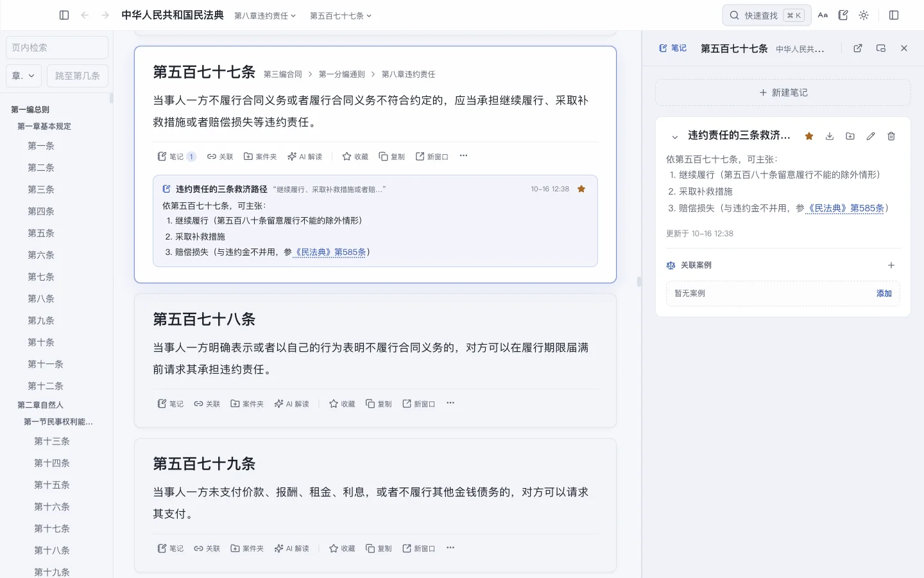Screen dimensions: 924x578
Task: Move the note to a folder
Action: tap(850, 136)
